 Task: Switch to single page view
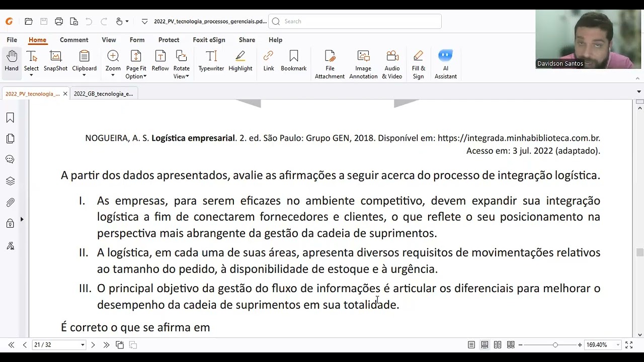pos(471,345)
